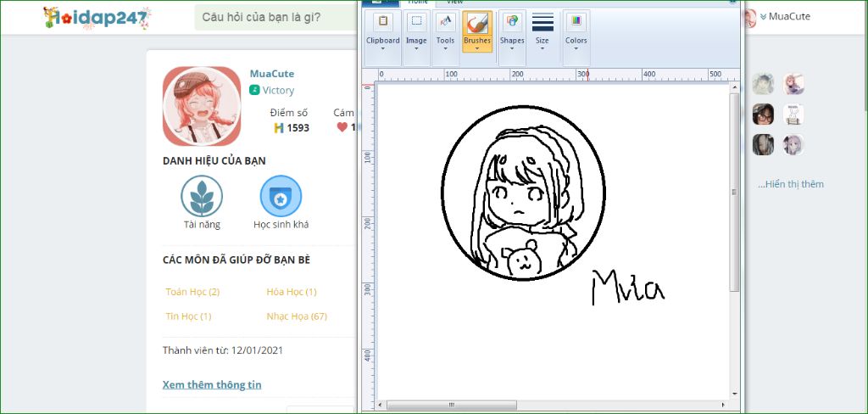This screenshot has height=414, width=868.
Task: Click the 'Điểm số' label
Action: 288,113
